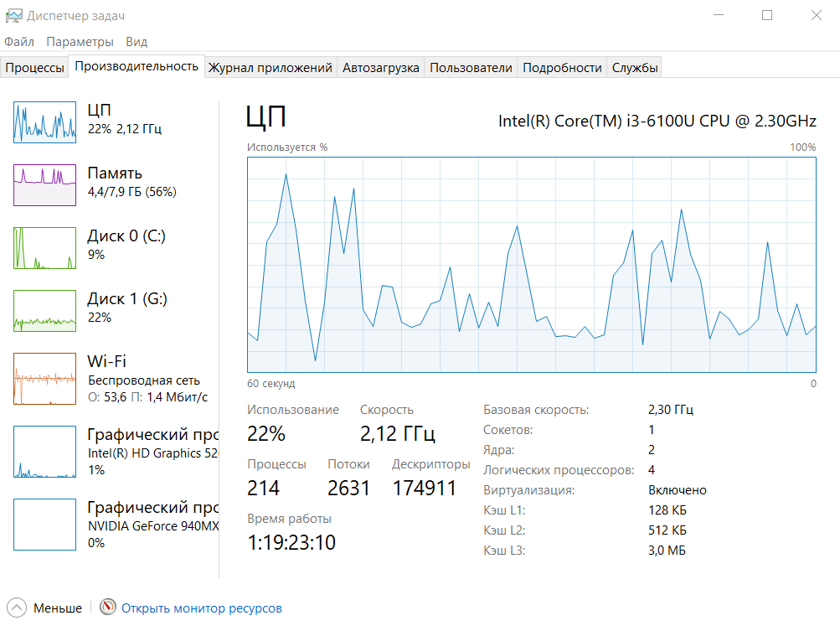This screenshot has height=631, width=840.
Task: Open the Файл menu
Action: pyautogui.click(x=19, y=41)
